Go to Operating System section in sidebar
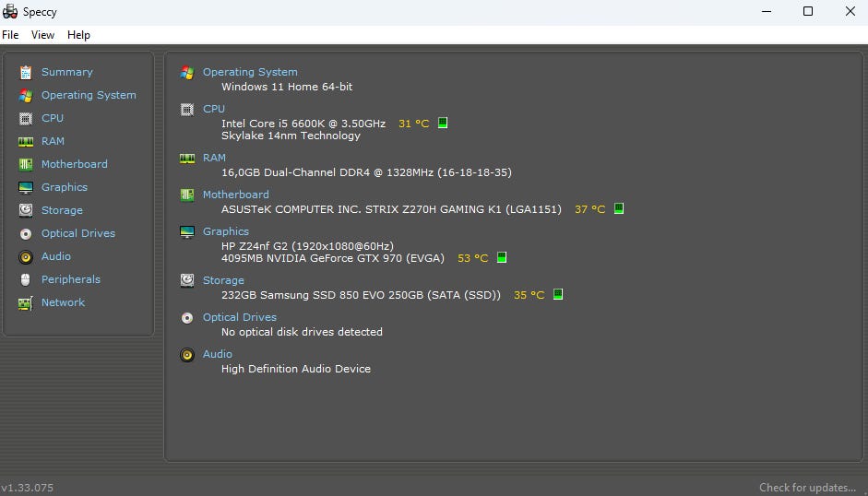The image size is (868, 496). (89, 95)
